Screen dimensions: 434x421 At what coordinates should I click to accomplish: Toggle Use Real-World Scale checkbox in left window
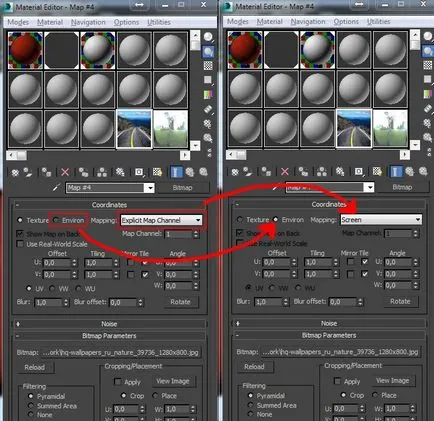coord(20,244)
